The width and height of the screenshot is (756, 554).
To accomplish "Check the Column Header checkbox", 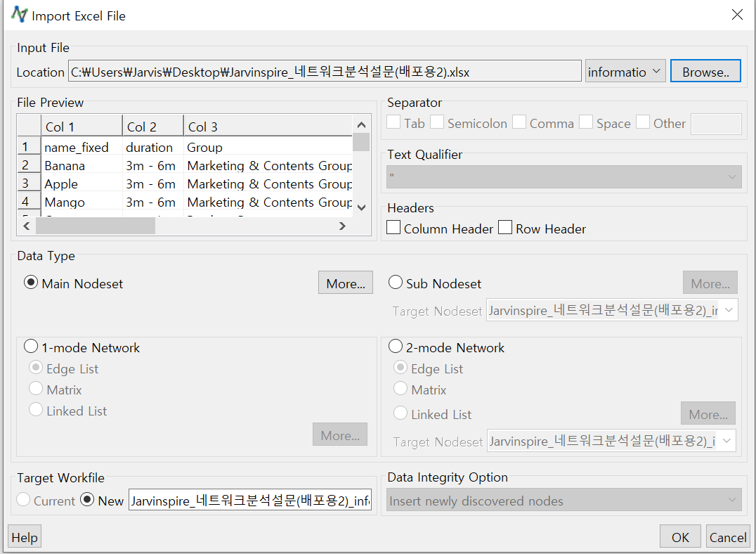I will click(393, 227).
